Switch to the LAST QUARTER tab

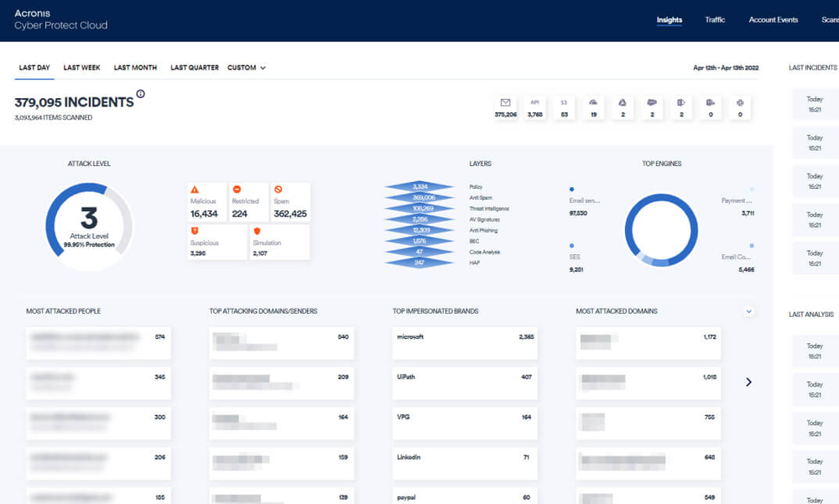tap(194, 67)
